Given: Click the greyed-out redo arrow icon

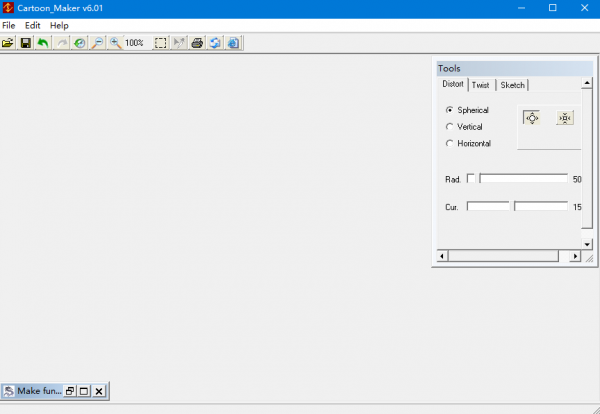Looking at the screenshot, I should (62, 43).
